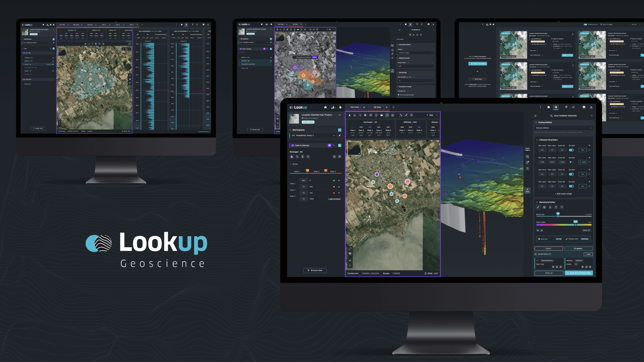Click the undo arrow in Manual grid editor
The image size is (644, 362).
tap(538, 230)
